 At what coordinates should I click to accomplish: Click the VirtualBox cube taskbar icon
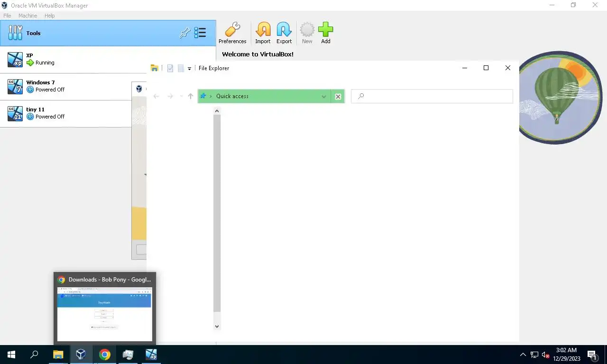[81, 355]
